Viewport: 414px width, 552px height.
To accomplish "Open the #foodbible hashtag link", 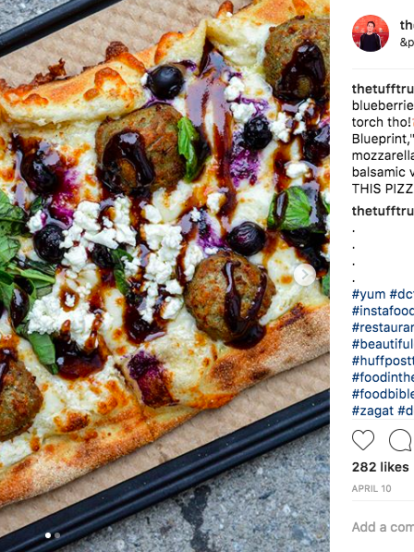I will tap(383, 394).
